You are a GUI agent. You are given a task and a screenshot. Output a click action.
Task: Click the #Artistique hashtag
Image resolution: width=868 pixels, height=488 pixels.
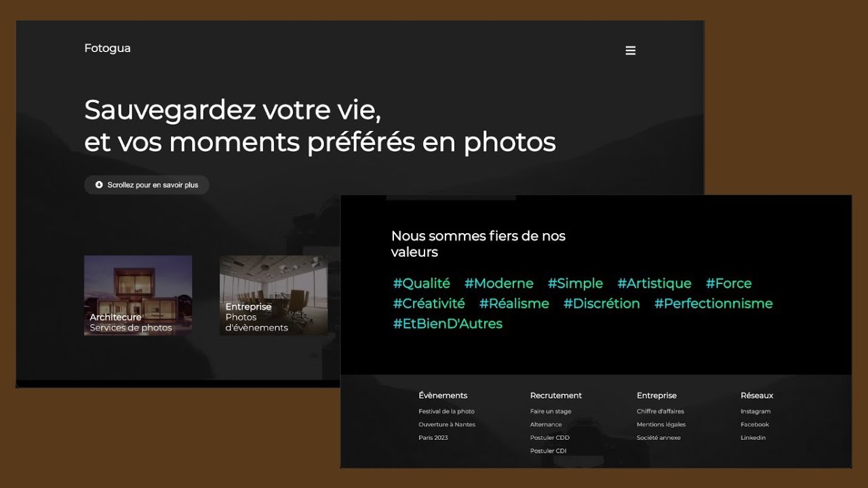click(x=654, y=283)
